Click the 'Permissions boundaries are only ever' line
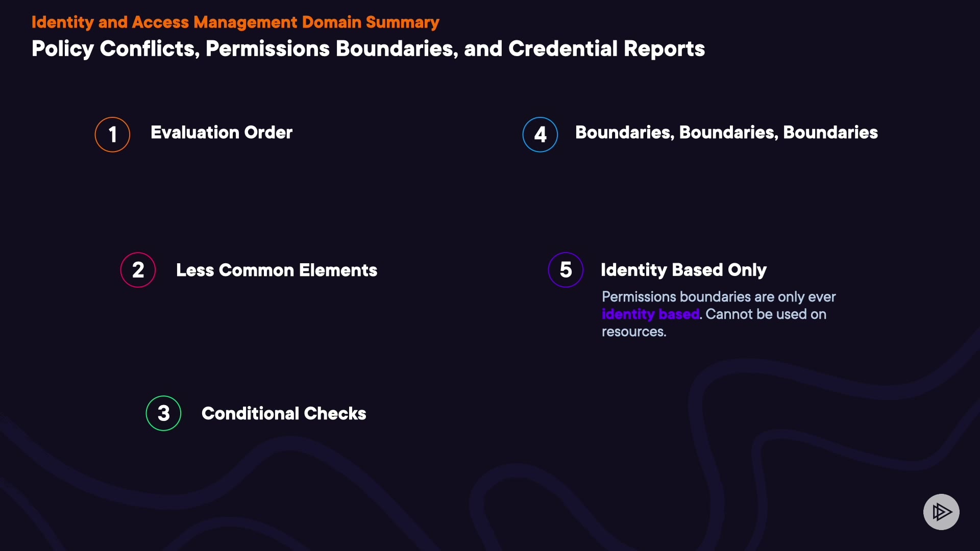Image resolution: width=980 pixels, height=551 pixels. pyautogui.click(x=719, y=297)
